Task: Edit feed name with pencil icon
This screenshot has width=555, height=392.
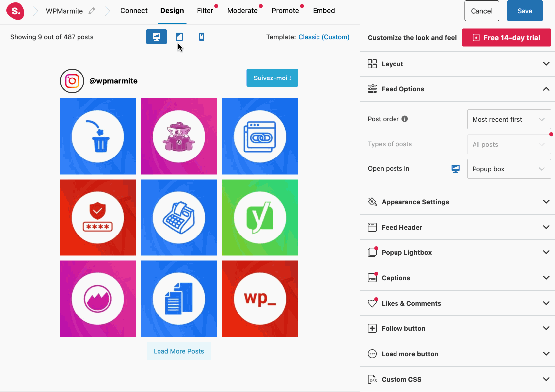Action: pos(92,11)
